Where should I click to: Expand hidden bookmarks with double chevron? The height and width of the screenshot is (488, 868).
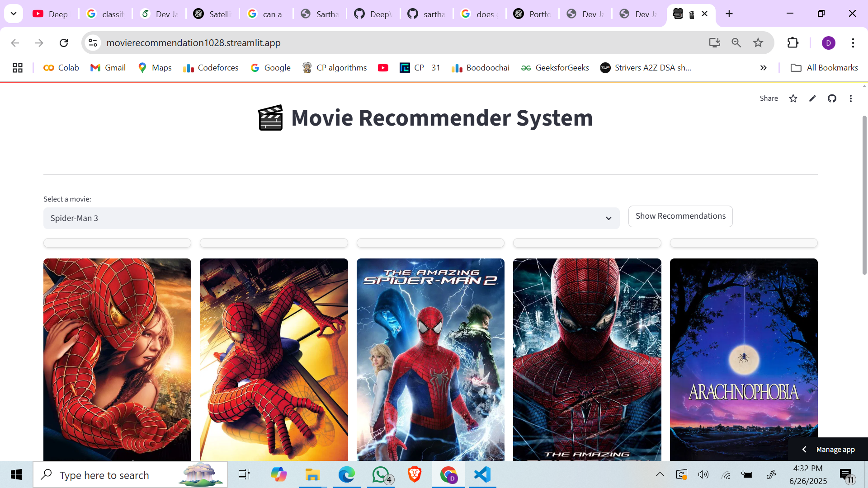point(764,68)
